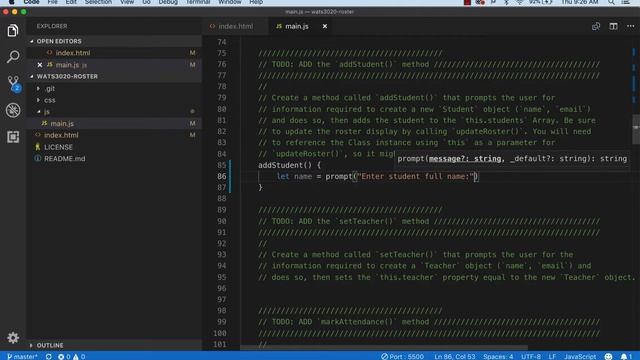The height and width of the screenshot is (360, 640).
Task: Open main.js in the file tree
Action: [x=114, y=123]
